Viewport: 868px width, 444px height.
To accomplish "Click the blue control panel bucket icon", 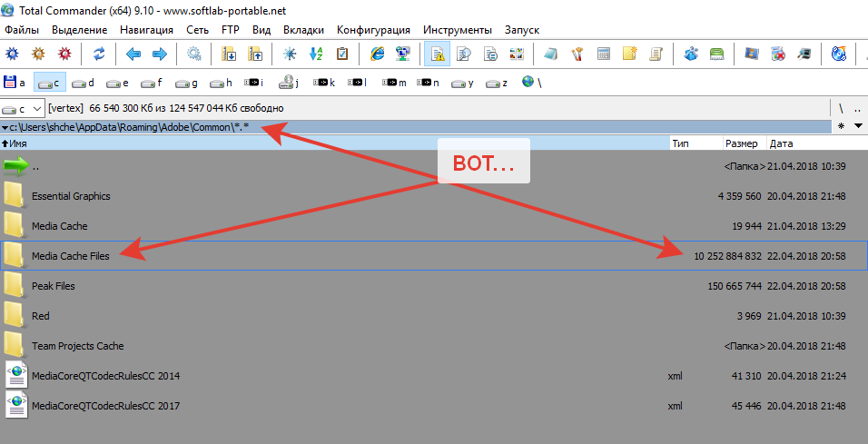I will click(691, 54).
